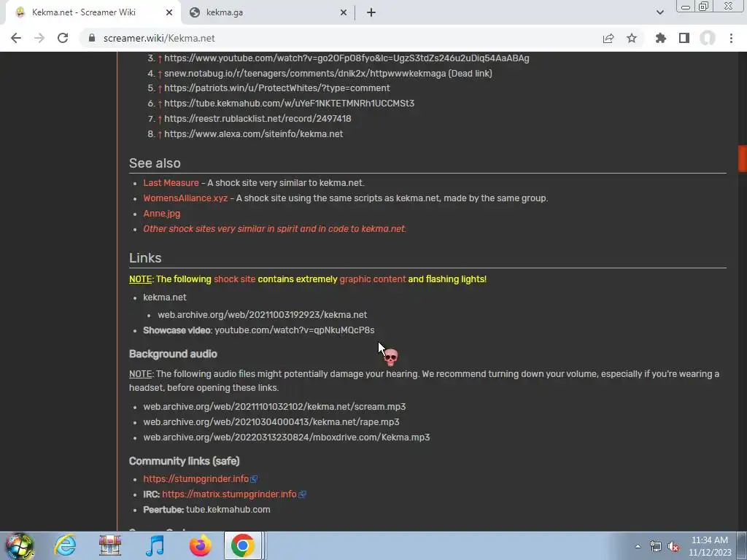
Task: Go back to the previous page
Action: coord(16,38)
